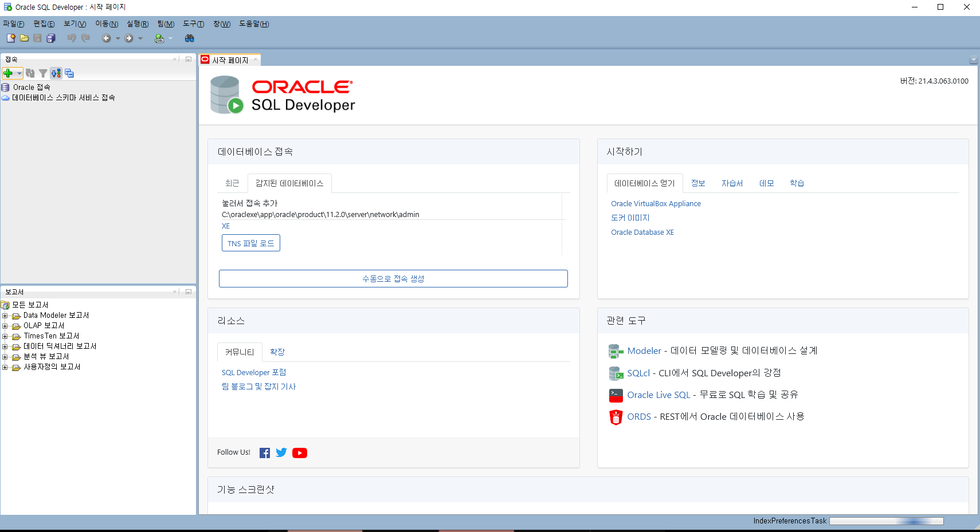
Task: Click the SQLcl tool icon
Action: tap(616, 373)
